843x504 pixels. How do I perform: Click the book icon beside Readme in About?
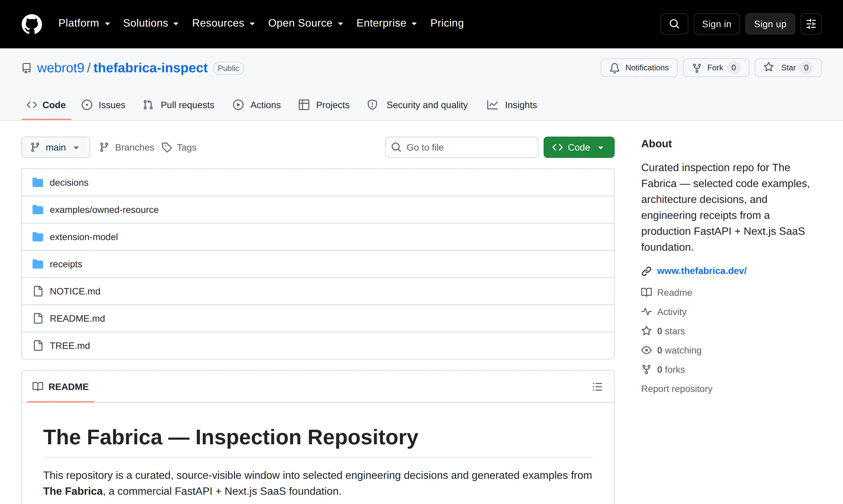pyautogui.click(x=646, y=292)
